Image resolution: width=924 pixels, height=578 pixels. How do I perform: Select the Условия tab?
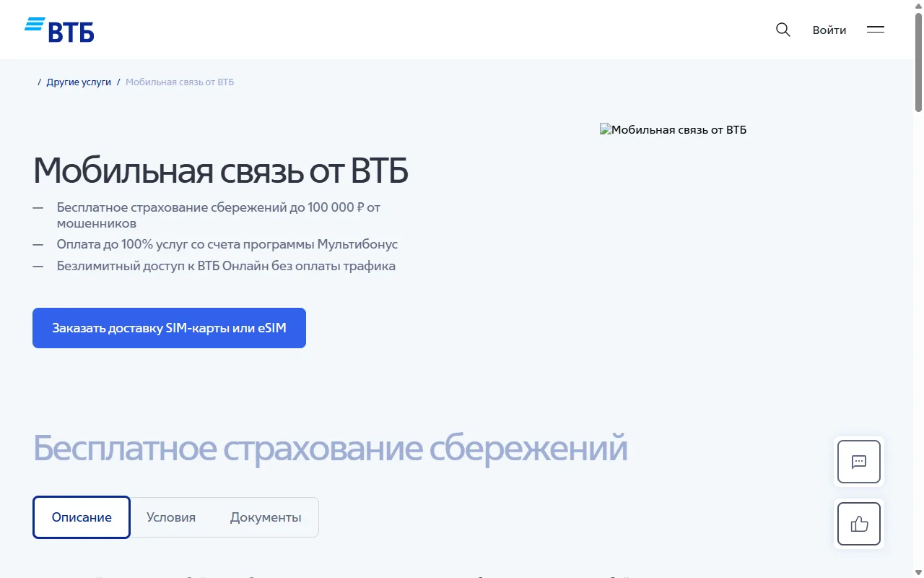(x=171, y=517)
